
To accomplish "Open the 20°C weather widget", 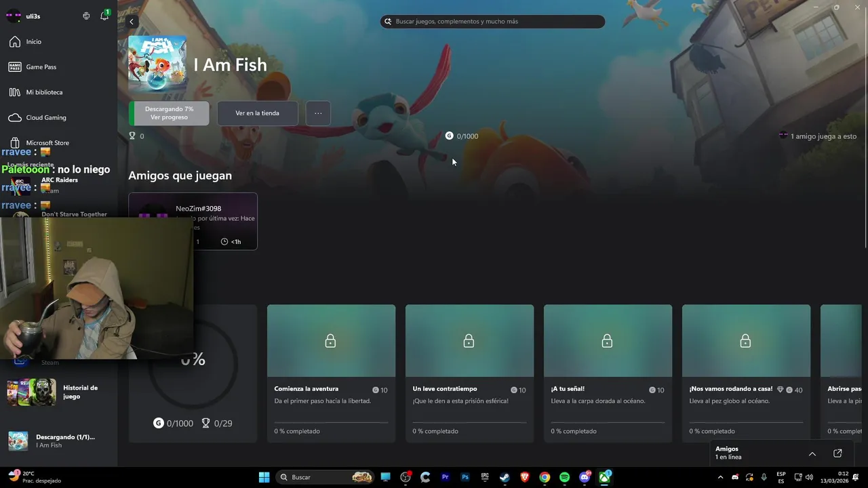I will tap(34, 477).
